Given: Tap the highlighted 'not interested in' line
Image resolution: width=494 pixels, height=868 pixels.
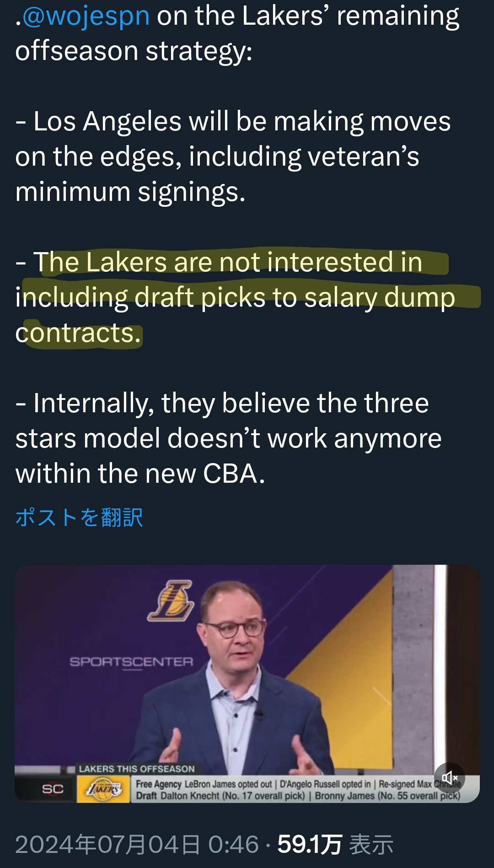Looking at the screenshot, I should pos(228,262).
